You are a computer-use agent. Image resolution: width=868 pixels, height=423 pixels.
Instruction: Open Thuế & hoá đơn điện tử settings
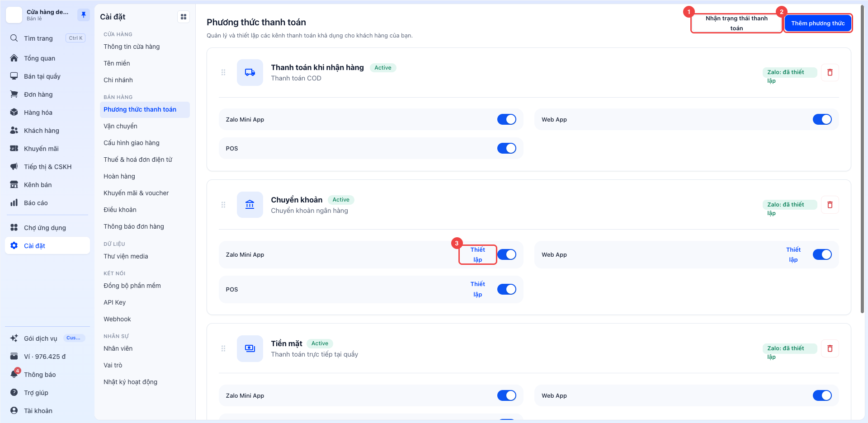point(145,160)
